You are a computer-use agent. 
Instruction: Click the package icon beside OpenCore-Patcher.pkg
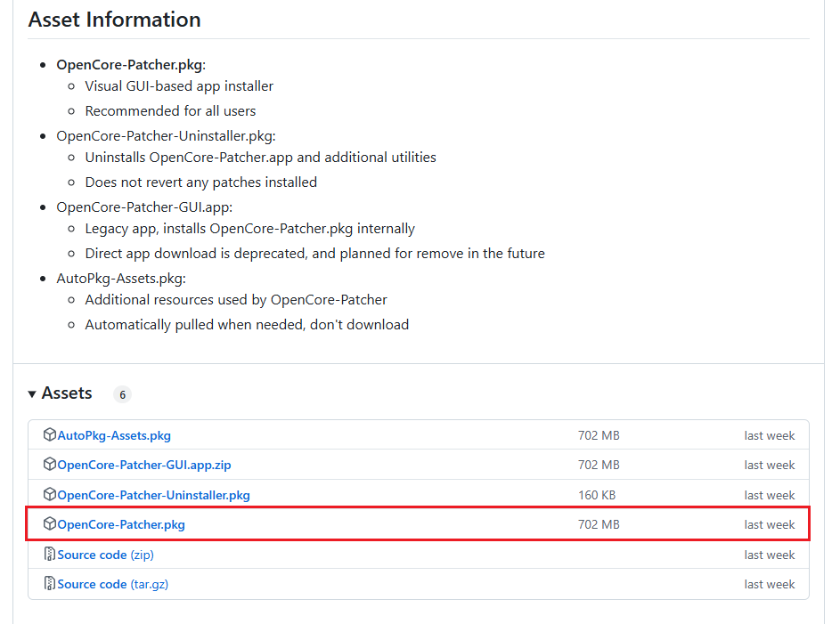pyautogui.click(x=49, y=523)
